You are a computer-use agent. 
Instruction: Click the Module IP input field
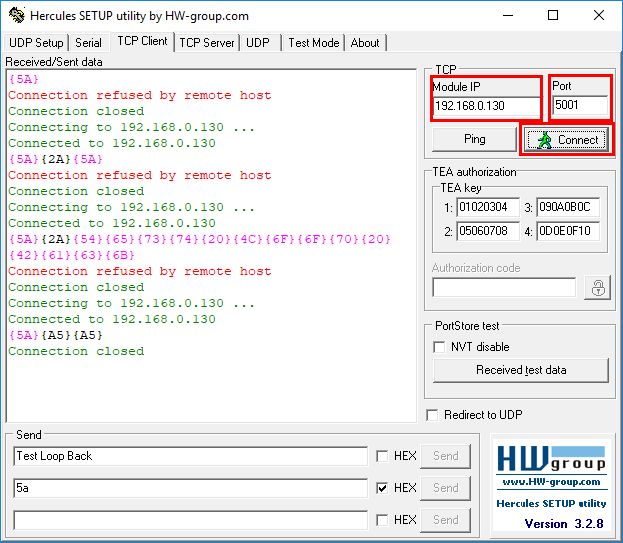click(x=487, y=106)
